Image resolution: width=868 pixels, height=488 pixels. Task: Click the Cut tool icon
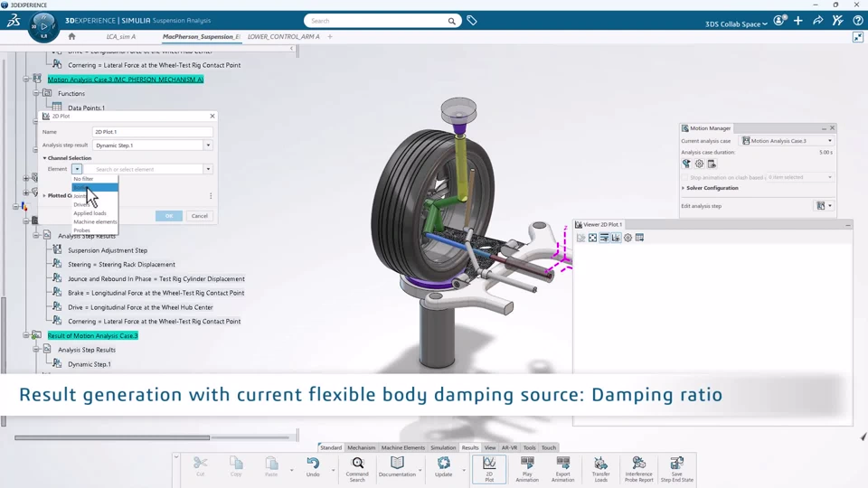tap(201, 466)
